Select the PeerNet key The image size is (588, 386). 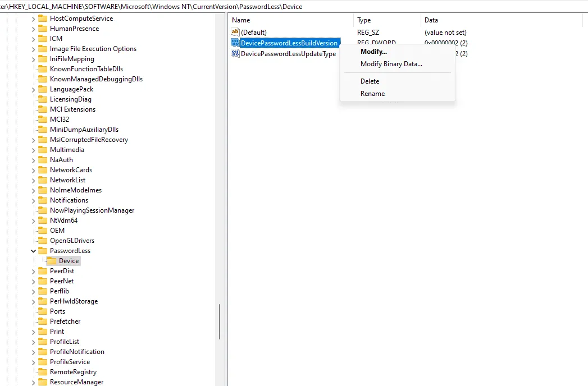tap(62, 281)
